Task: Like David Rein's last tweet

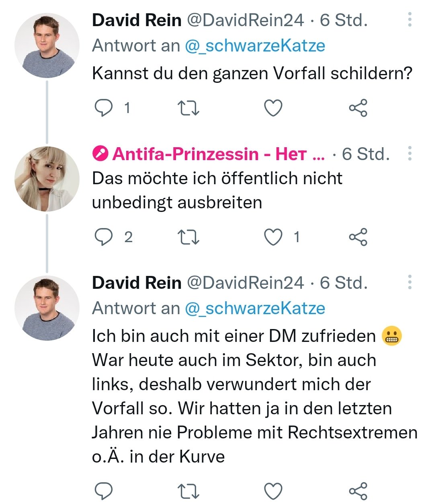Action: tap(273, 491)
